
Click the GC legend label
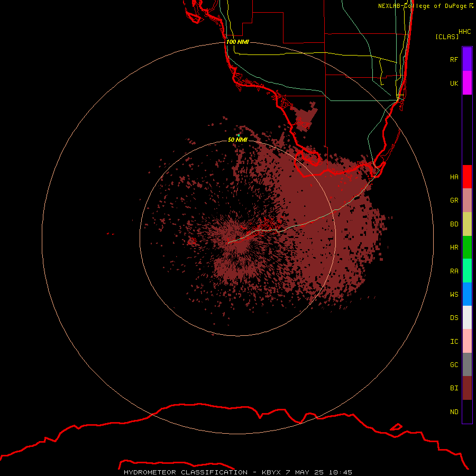[x=454, y=365]
